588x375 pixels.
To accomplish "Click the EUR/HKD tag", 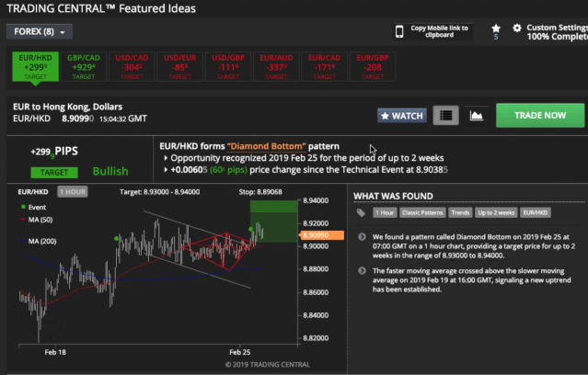I will coord(536,213).
